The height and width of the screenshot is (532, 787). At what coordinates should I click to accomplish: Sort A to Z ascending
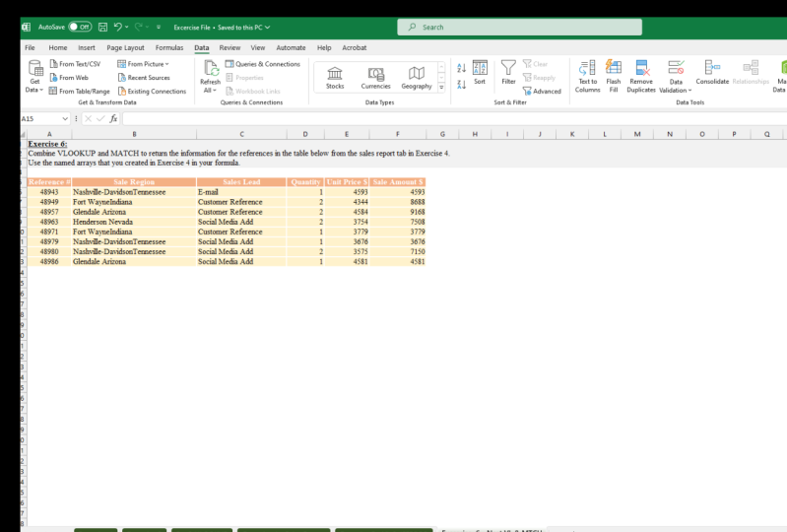(461, 68)
